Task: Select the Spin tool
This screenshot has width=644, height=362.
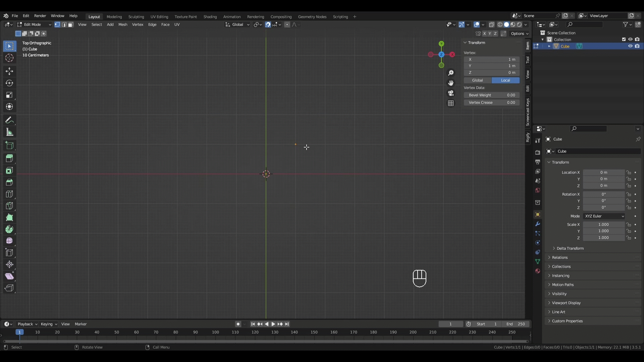Action: tap(9, 229)
